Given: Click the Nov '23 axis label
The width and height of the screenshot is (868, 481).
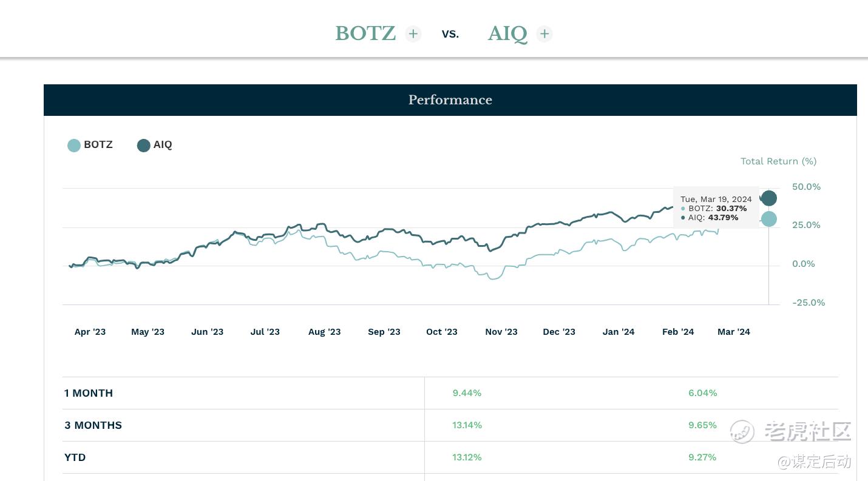Looking at the screenshot, I should coord(501,332).
